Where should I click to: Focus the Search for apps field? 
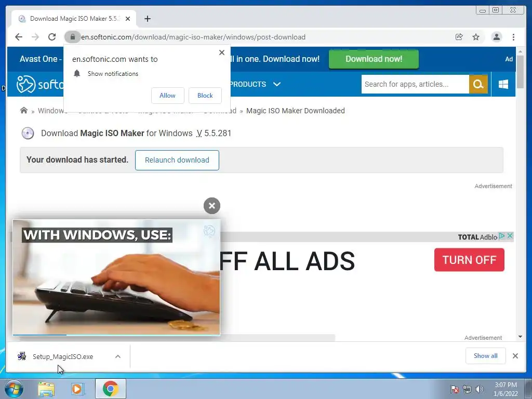[415, 84]
